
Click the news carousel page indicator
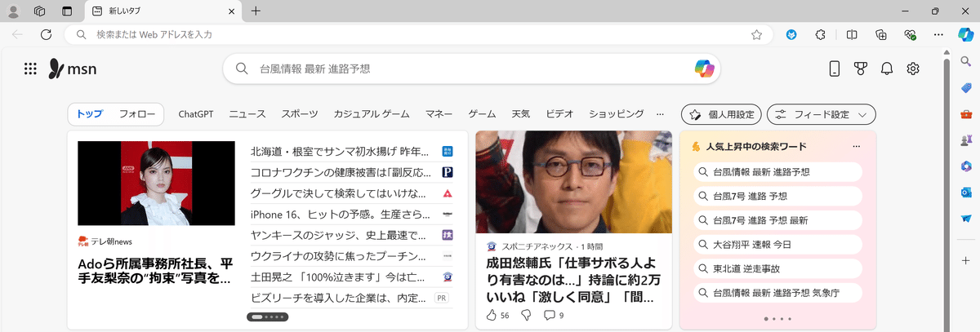coord(267,315)
